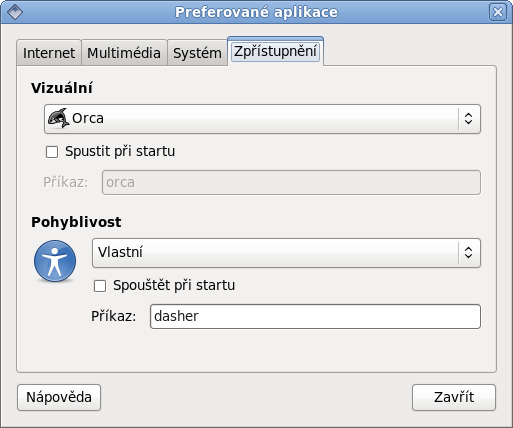
Task: Enable Spustit při startu checkbox
Action: point(52,152)
